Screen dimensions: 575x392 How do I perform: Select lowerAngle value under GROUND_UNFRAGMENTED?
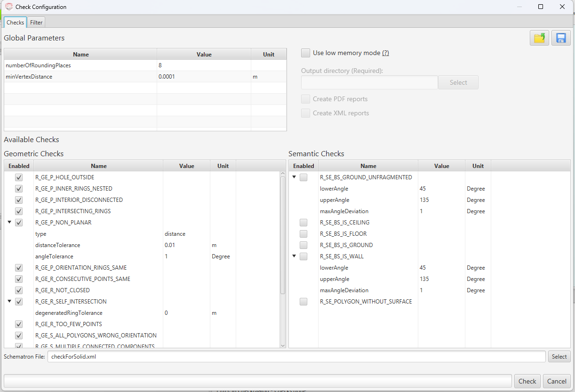[x=423, y=189]
